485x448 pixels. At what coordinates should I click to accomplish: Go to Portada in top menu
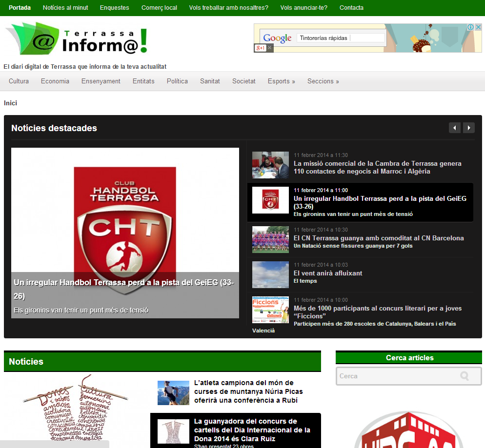coord(20,8)
